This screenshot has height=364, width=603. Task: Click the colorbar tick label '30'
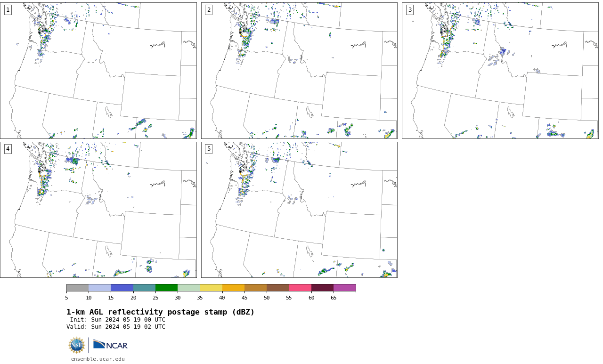(178, 298)
